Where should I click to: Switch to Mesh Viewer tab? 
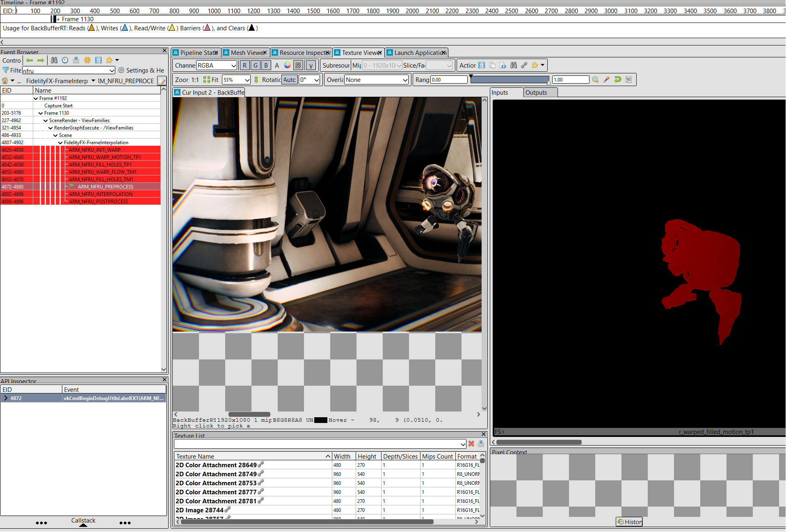point(245,52)
